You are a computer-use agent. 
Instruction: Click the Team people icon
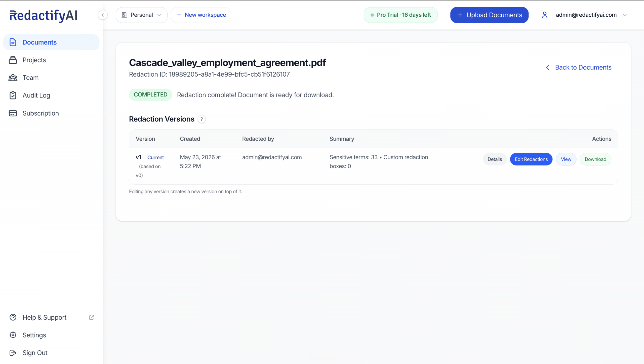pos(13,78)
